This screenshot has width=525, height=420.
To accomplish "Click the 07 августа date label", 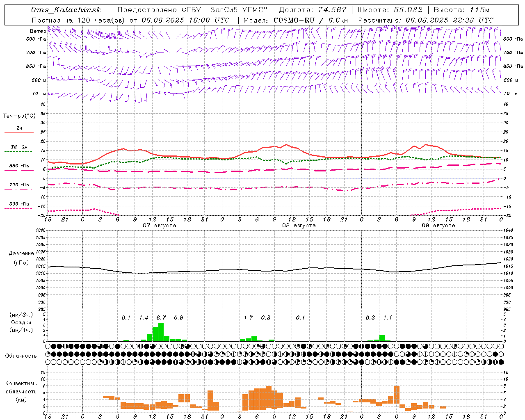I will [160, 226].
